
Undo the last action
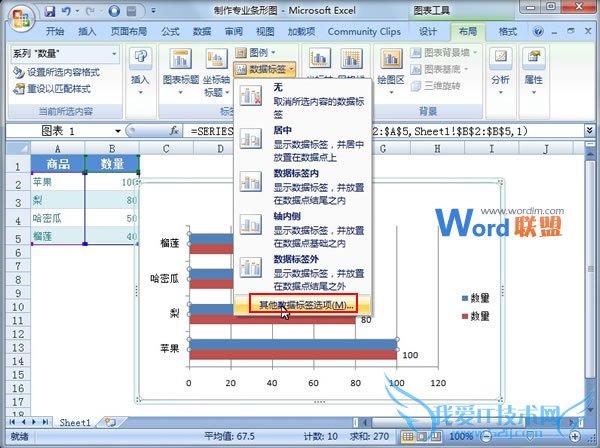[x=66, y=11]
